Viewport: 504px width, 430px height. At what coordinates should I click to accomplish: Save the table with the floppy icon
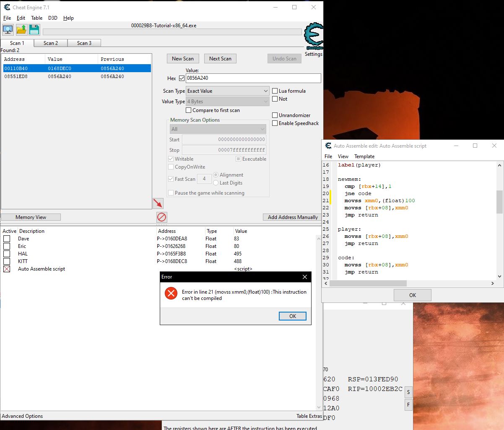pyautogui.click(x=34, y=30)
